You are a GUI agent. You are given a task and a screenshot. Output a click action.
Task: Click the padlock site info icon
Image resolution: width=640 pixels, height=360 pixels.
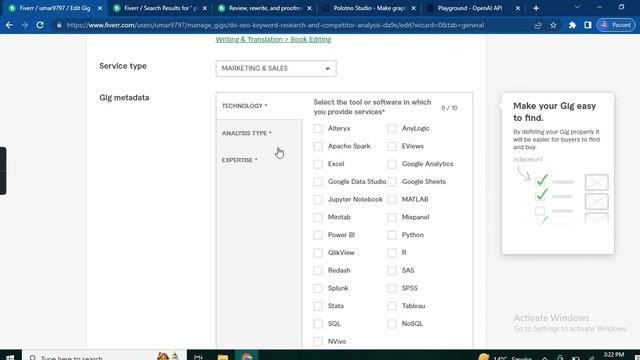tap(59, 25)
